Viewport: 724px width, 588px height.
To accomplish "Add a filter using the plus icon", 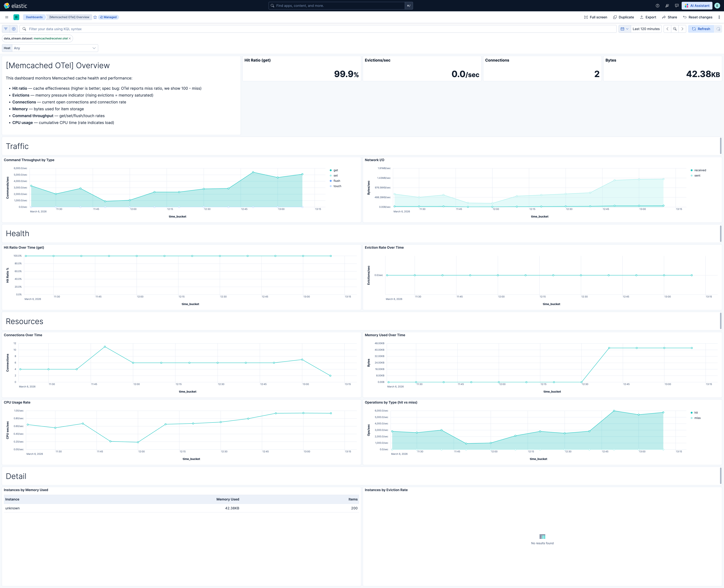I will (x=14, y=29).
